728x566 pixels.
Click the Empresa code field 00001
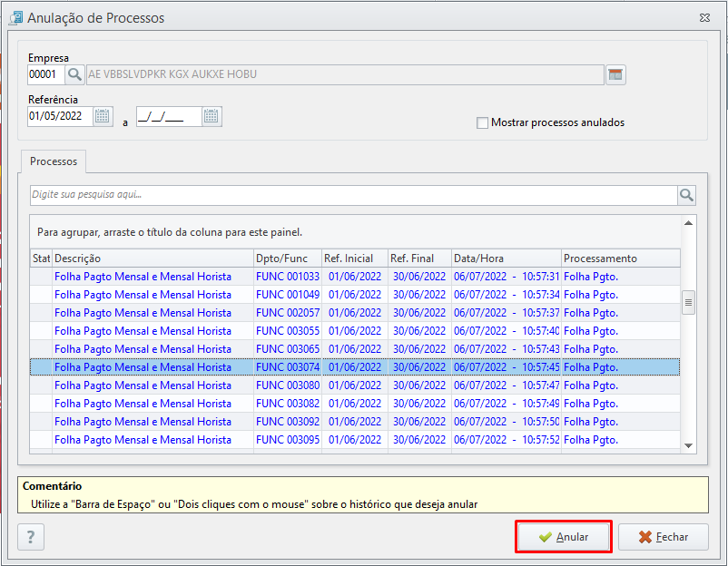(45, 74)
